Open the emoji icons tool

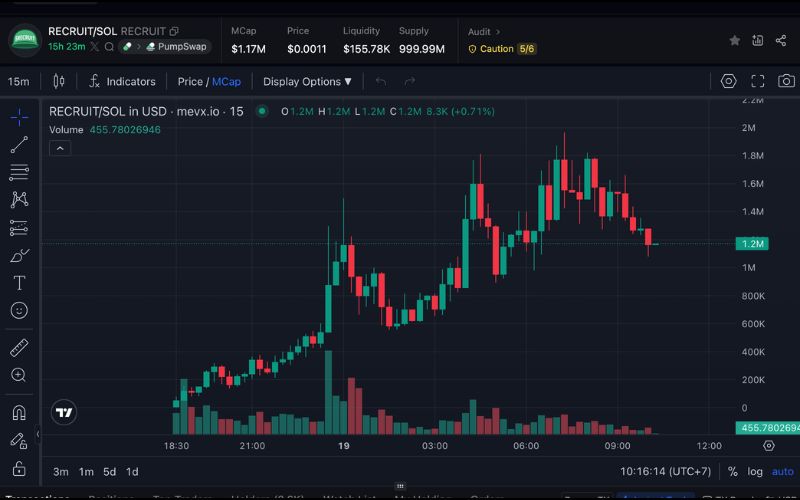click(19, 311)
